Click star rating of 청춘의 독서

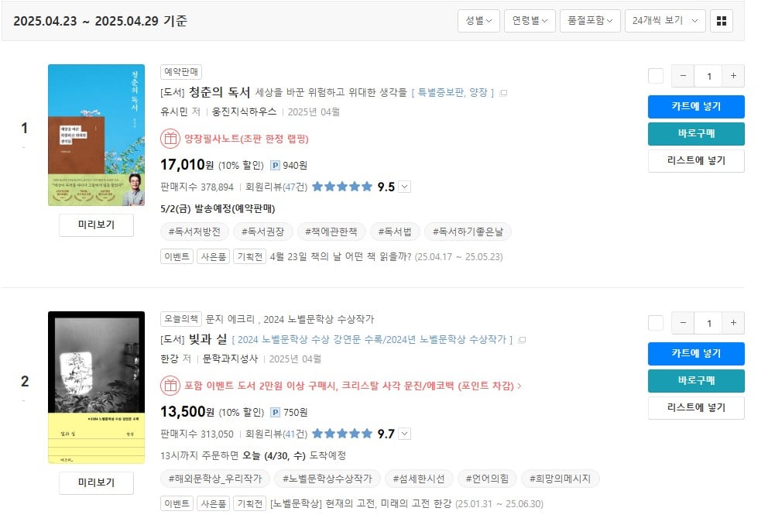(342, 187)
